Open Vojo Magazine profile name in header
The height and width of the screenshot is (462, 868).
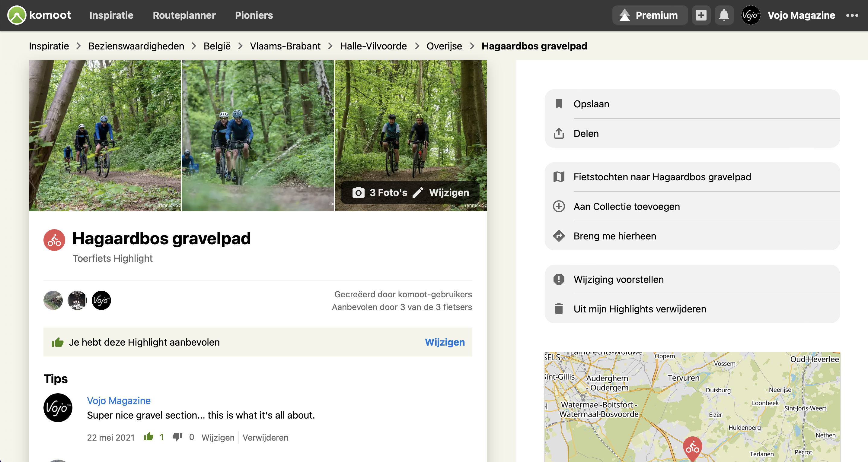pyautogui.click(x=801, y=15)
